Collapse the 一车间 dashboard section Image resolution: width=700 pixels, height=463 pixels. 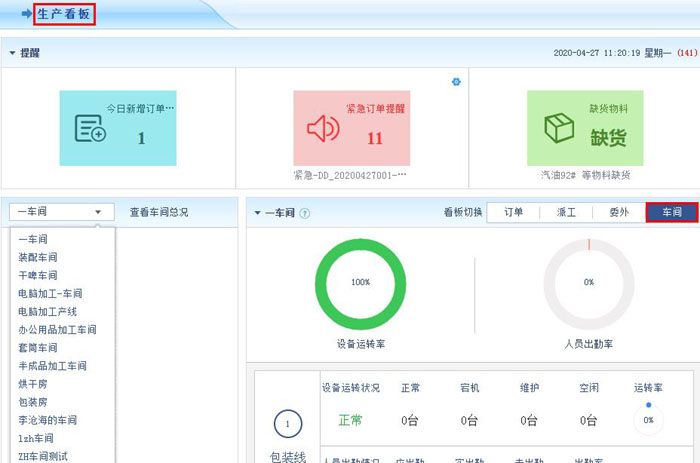257,213
